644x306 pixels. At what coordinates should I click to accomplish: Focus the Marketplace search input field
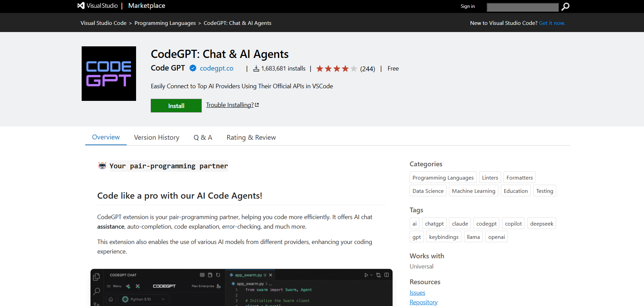[x=522, y=7]
